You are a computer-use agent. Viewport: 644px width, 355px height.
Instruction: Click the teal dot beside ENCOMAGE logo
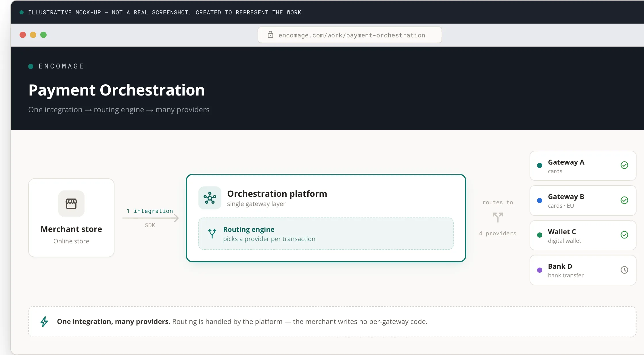pos(31,66)
